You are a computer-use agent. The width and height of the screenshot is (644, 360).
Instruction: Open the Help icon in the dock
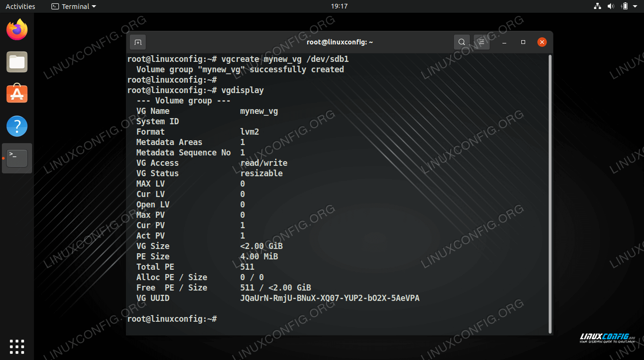17,126
